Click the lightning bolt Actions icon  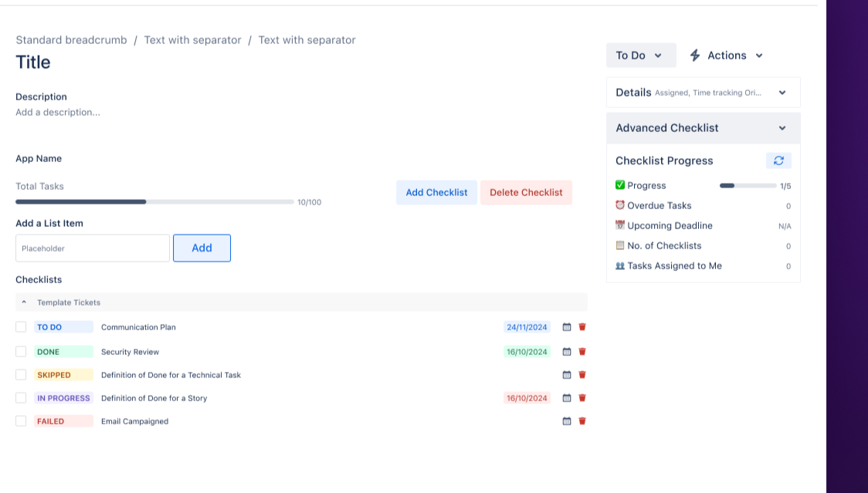695,56
